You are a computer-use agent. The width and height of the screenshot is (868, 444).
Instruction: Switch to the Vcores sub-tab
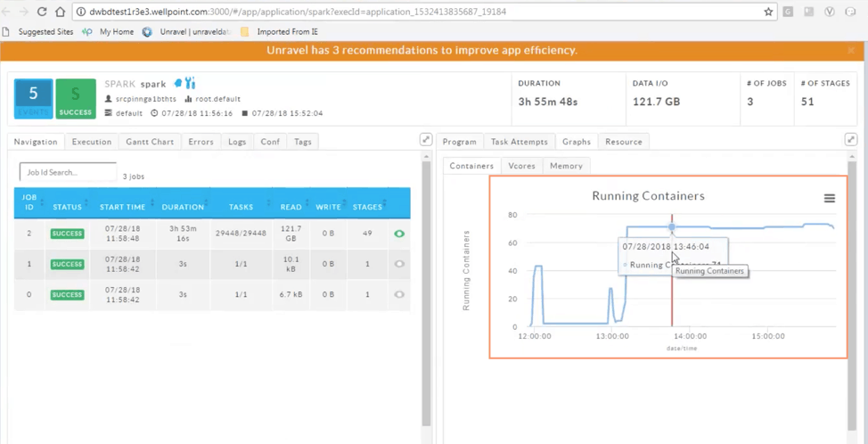click(x=521, y=166)
